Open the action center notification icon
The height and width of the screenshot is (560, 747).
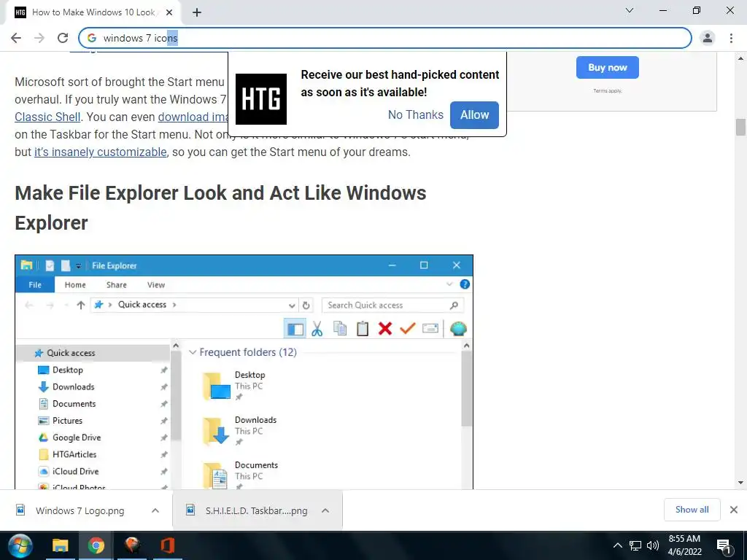pyautogui.click(x=724, y=547)
